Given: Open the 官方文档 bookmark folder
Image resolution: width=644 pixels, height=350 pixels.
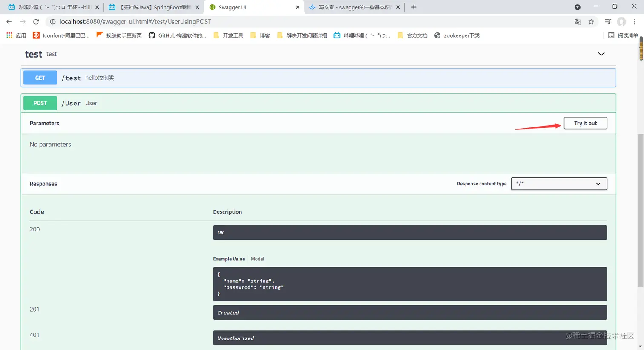Looking at the screenshot, I should 412,35.
